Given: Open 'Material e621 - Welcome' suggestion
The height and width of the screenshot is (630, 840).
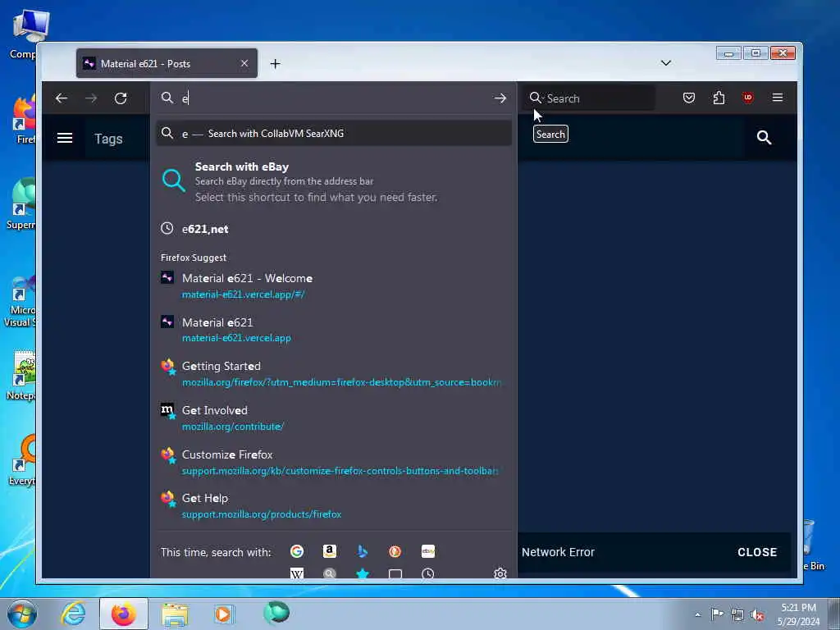Looking at the screenshot, I should pos(334,285).
